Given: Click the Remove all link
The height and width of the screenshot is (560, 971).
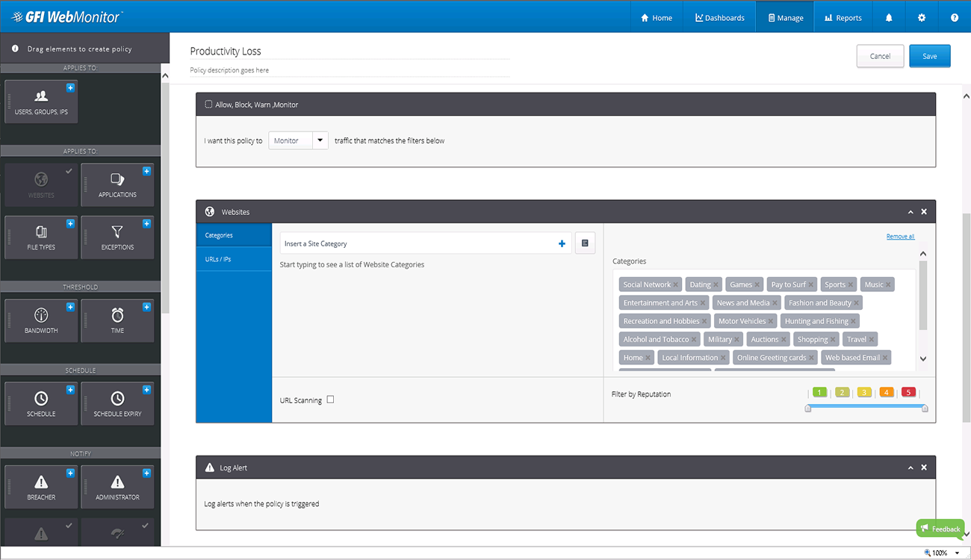Looking at the screenshot, I should (x=900, y=237).
